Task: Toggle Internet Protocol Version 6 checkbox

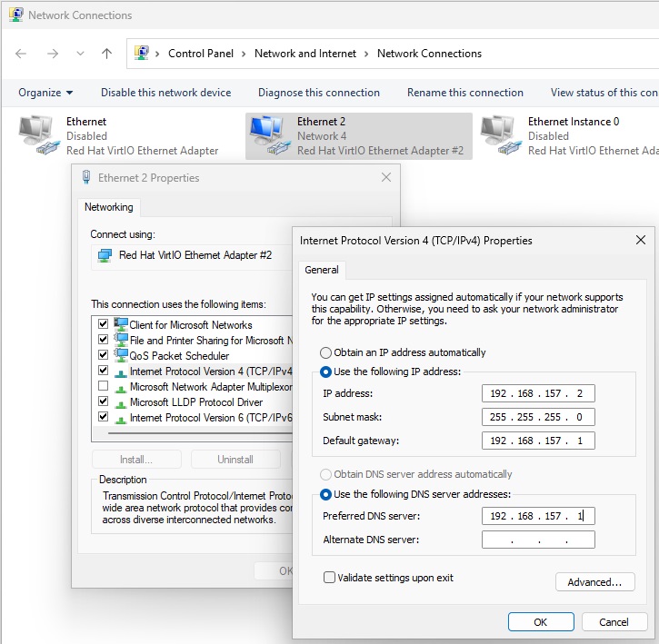Action: point(103,417)
